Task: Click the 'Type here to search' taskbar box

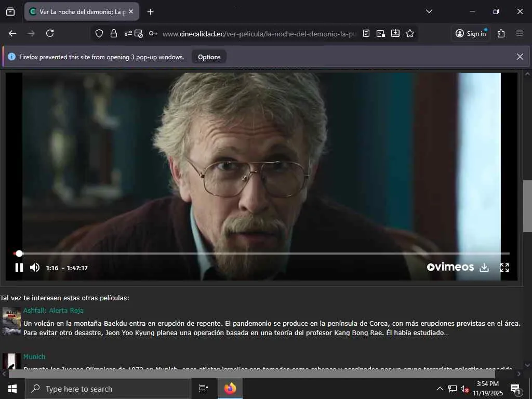Action: [108, 389]
